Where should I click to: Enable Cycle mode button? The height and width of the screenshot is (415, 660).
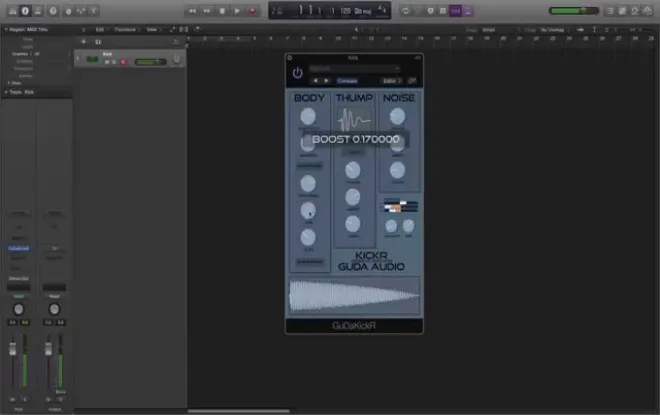[405, 11]
